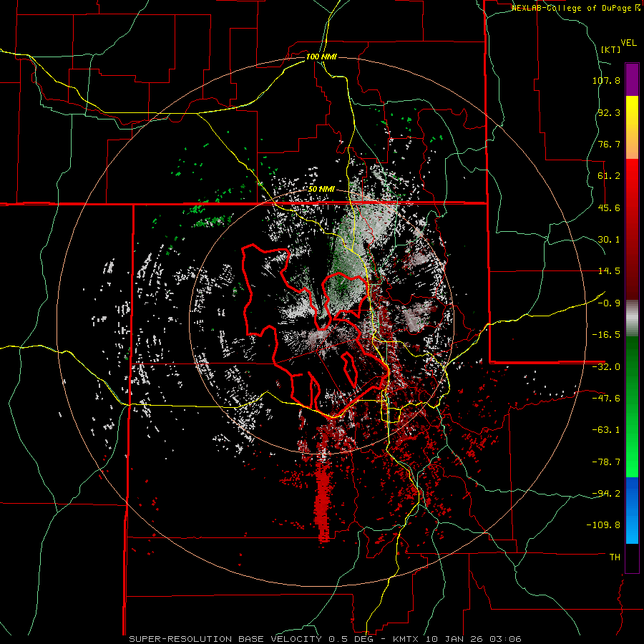Click the -47.6 legend value

606,399
